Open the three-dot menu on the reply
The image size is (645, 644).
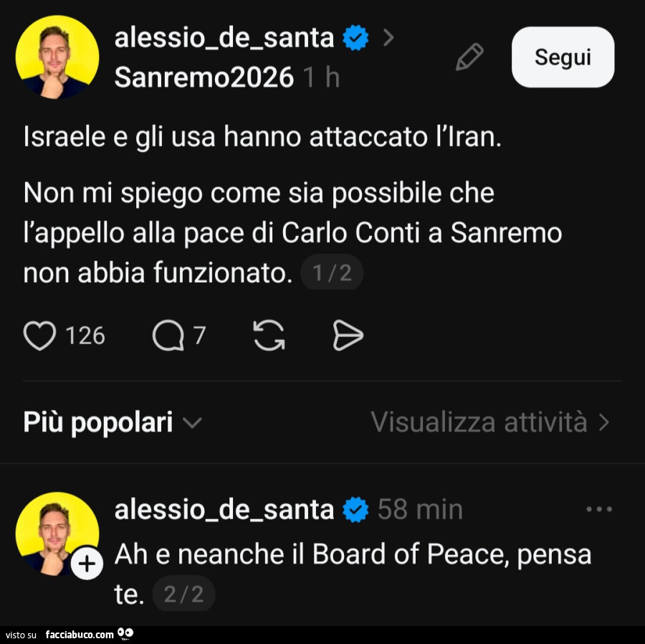tap(598, 510)
